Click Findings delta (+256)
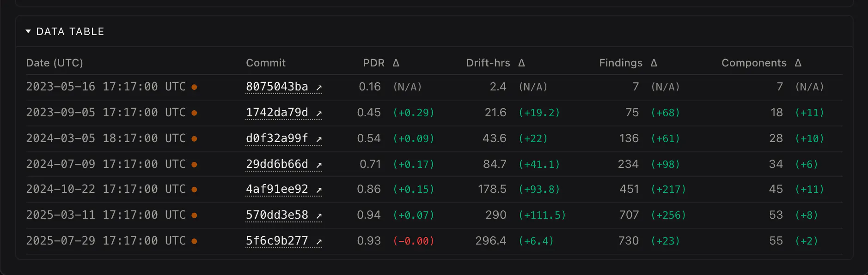 tap(668, 215)
